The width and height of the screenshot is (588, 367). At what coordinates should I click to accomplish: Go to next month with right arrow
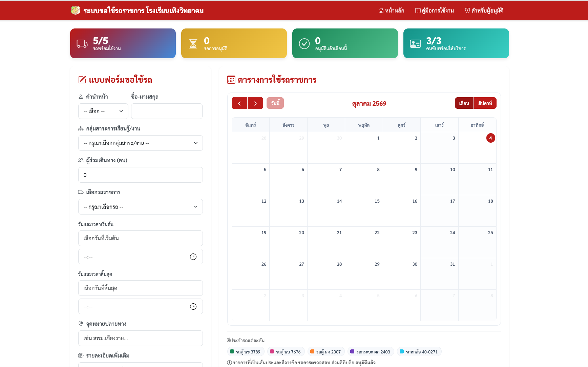[x=255, y=103]
